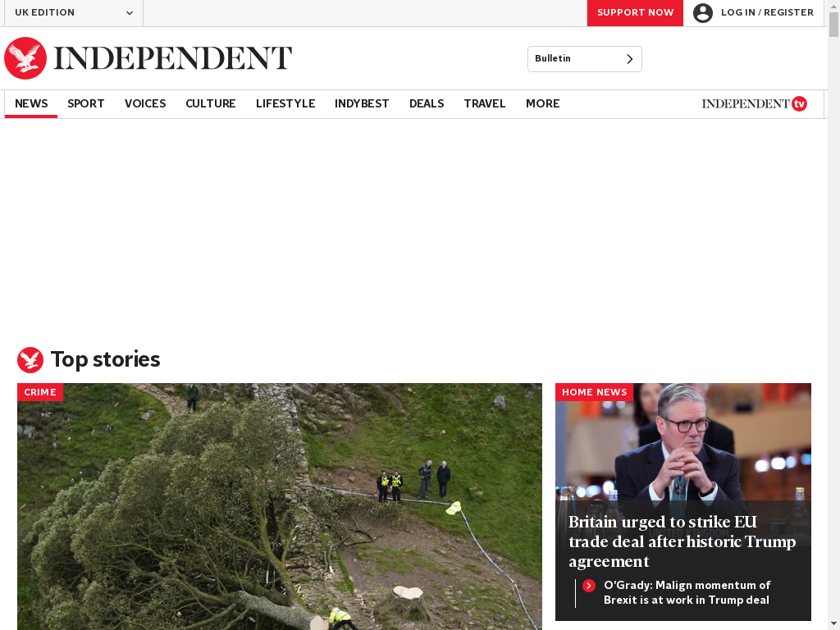Click the user account avatar icon

(702, 13)
